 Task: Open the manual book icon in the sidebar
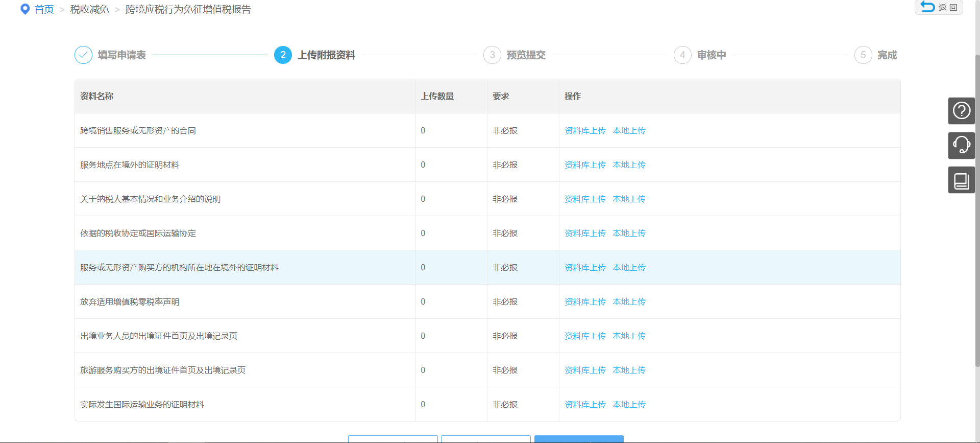point(962,180)
